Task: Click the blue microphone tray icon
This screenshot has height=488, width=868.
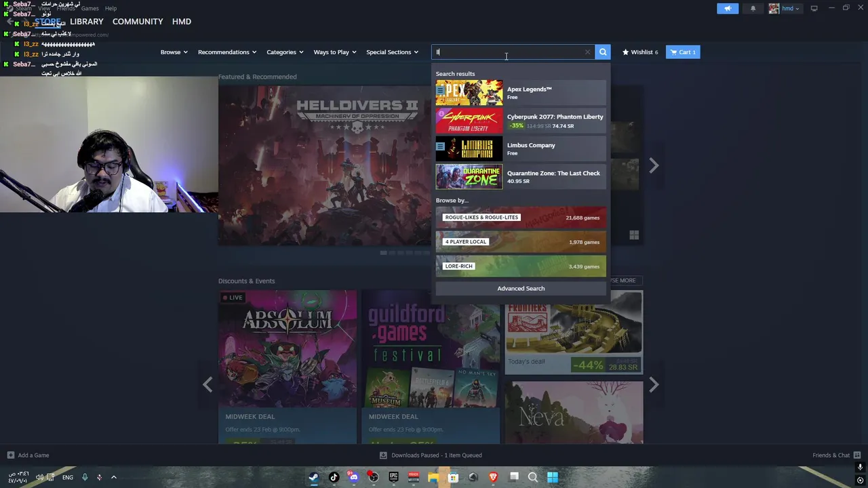Action: (x=85, y=477)
